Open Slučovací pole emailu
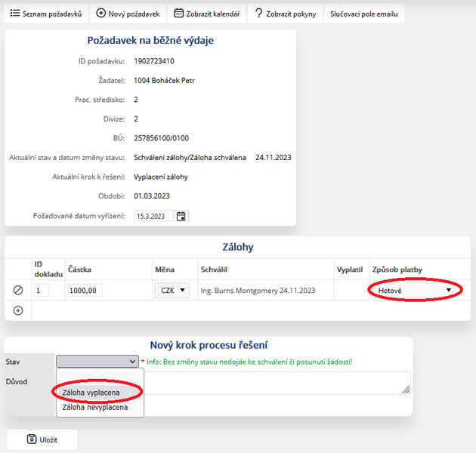Image resolution: width=476 pixels, height=453 pixels. tap(364, 14)
